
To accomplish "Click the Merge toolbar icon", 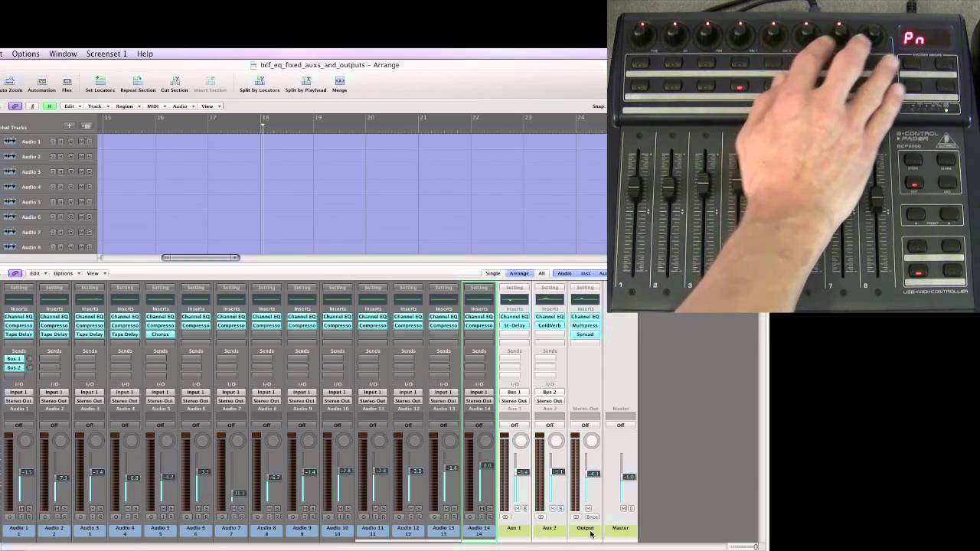I will (340, 80).
